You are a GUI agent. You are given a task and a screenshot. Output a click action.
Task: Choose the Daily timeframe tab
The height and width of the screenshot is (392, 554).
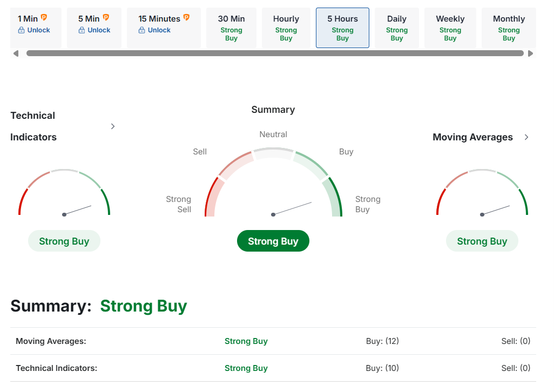(x=396, y=28)
